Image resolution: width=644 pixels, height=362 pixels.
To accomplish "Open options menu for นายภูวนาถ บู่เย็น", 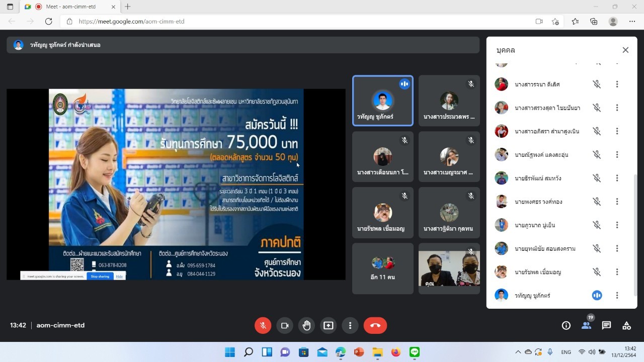I will point(617,225).
